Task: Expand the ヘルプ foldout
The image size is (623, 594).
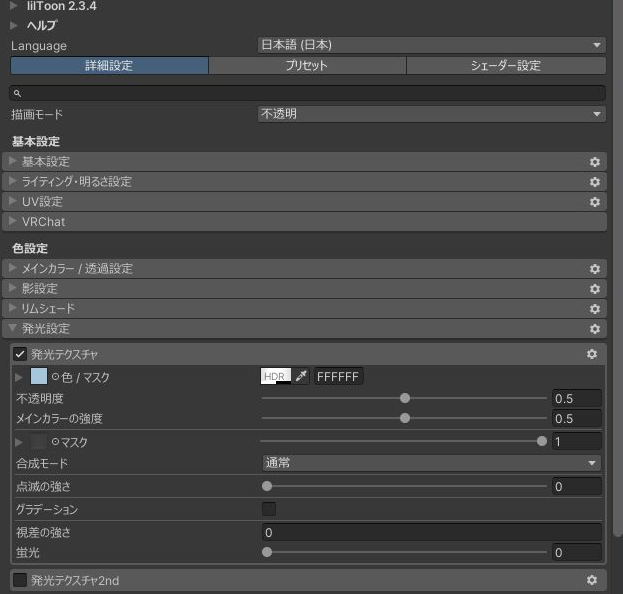Action: (14, 25)
